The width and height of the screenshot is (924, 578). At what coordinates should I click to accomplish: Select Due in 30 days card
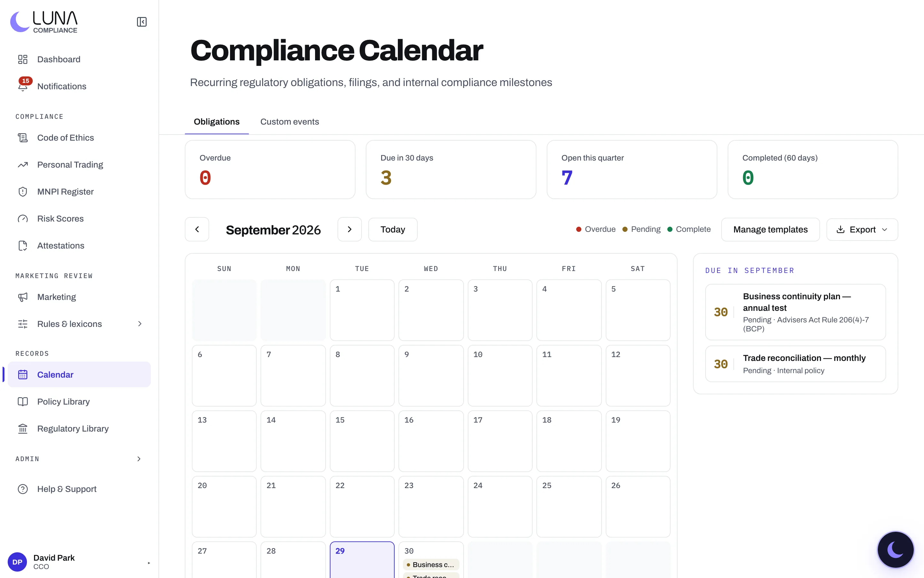pyautogui.click(x=451, y=169)
